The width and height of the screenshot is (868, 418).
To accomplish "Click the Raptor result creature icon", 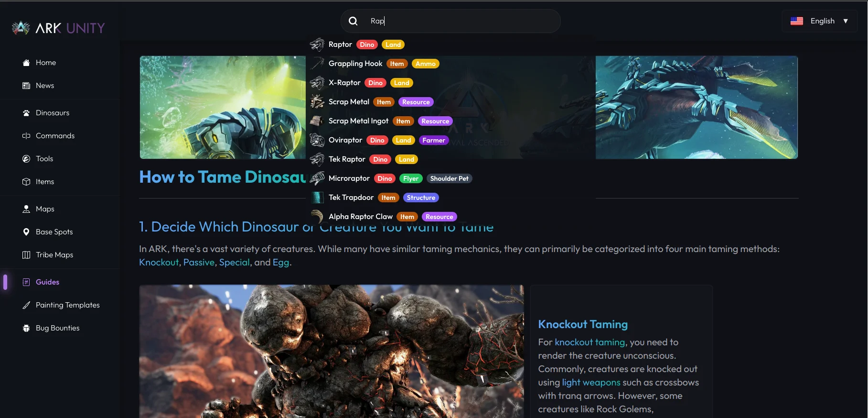I will pos(317,44).
